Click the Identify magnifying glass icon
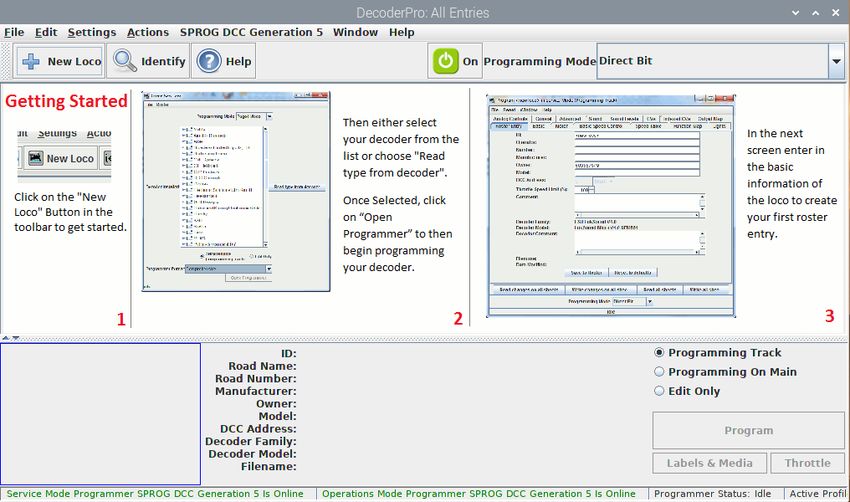Viewport: 850px width, 502px height. point(125,61)
